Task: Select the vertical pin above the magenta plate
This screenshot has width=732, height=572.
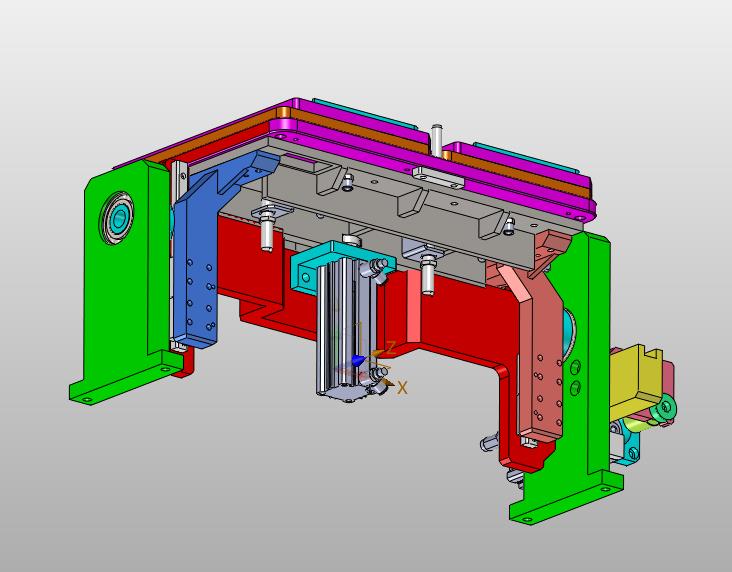Action: pos(436,140)
